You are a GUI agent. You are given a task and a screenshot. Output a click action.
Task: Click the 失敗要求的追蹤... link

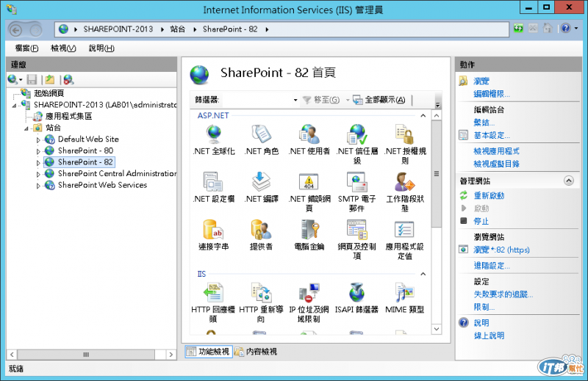pyautogui.click(x=503, y=294)
